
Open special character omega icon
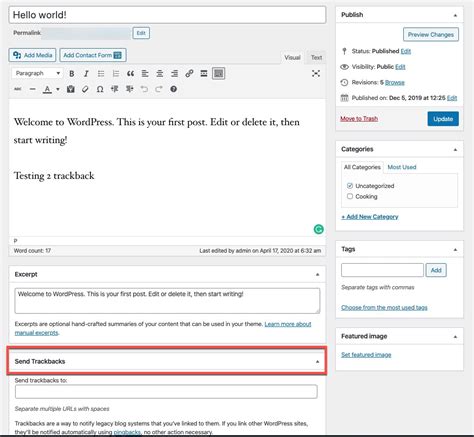click(x=100, y=89)
